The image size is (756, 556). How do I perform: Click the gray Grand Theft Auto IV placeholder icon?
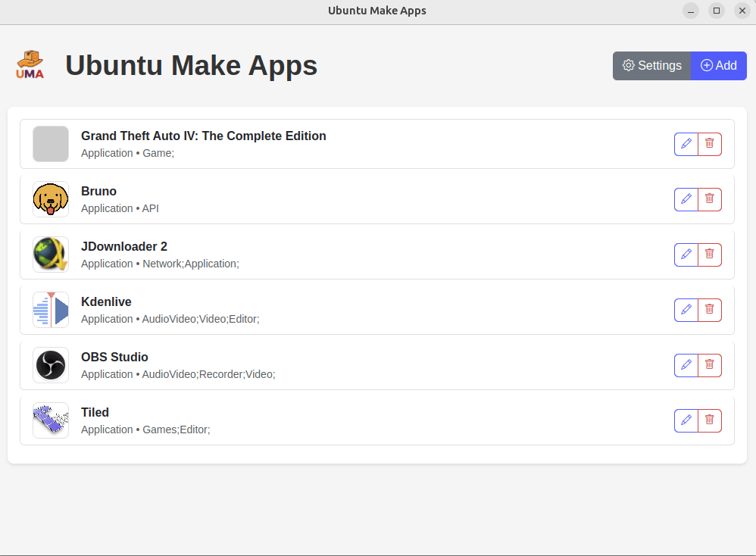[x=50, y=143]
